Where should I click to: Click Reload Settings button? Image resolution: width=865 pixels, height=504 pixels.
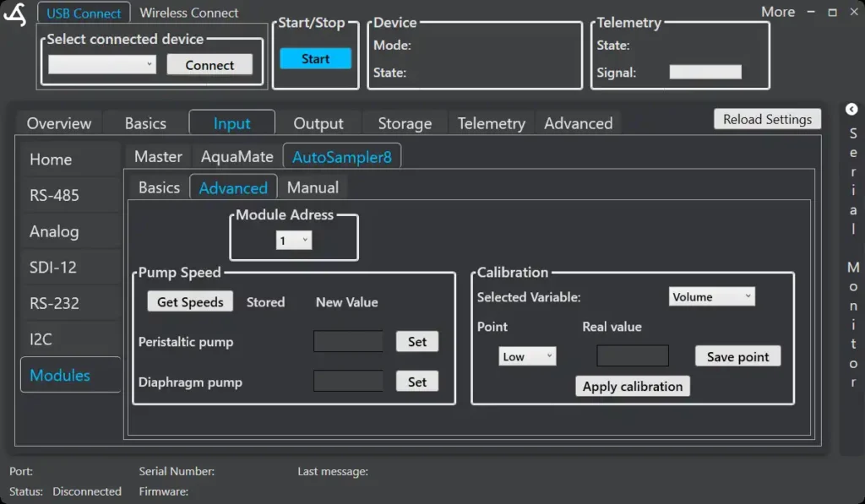click(767, 119)
